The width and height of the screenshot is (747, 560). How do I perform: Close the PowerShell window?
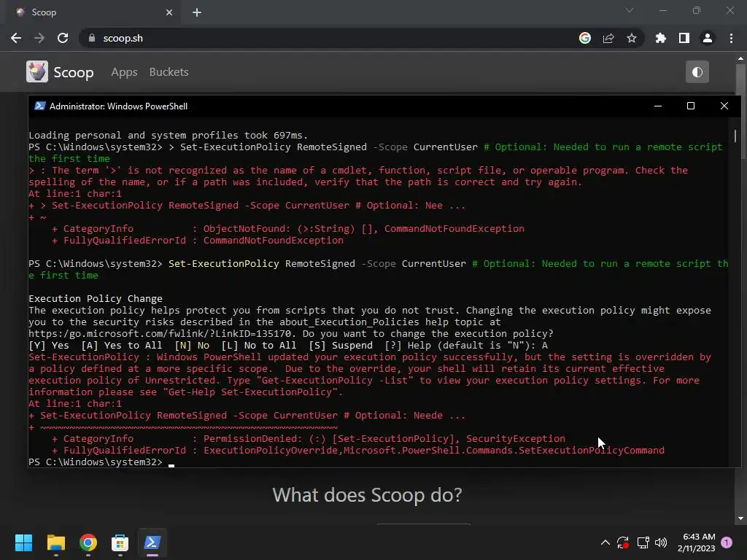click(x=724, y=106)
